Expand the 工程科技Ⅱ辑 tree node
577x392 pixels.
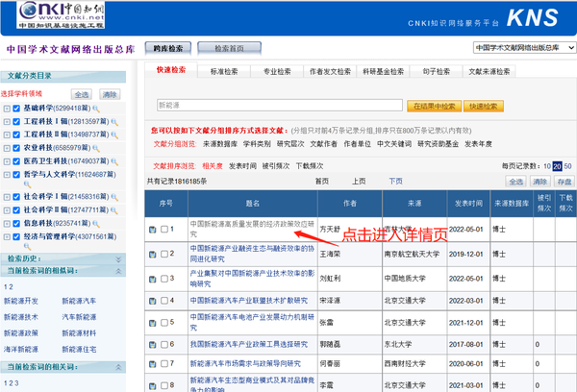click(x=7, y=135)
